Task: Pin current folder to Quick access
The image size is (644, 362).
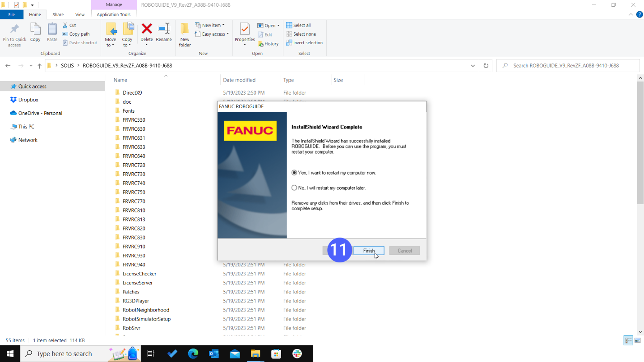Action: point(14,34)
